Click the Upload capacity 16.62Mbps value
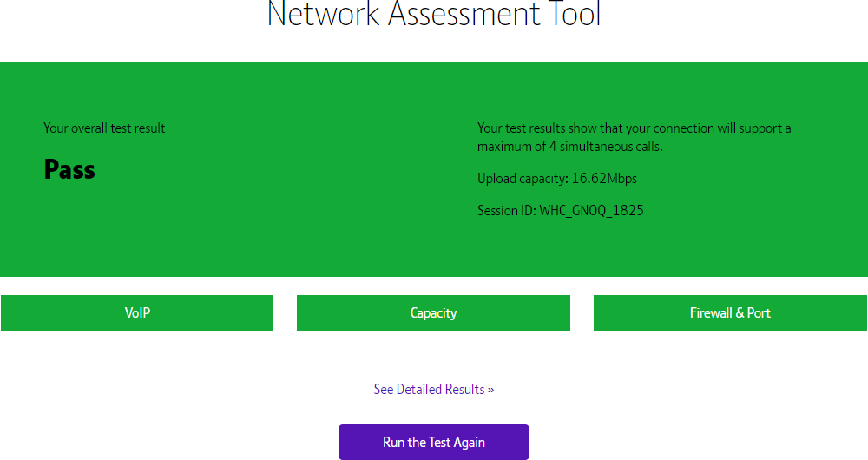Viewport: 868px width, 460px height. pos(557,178)
